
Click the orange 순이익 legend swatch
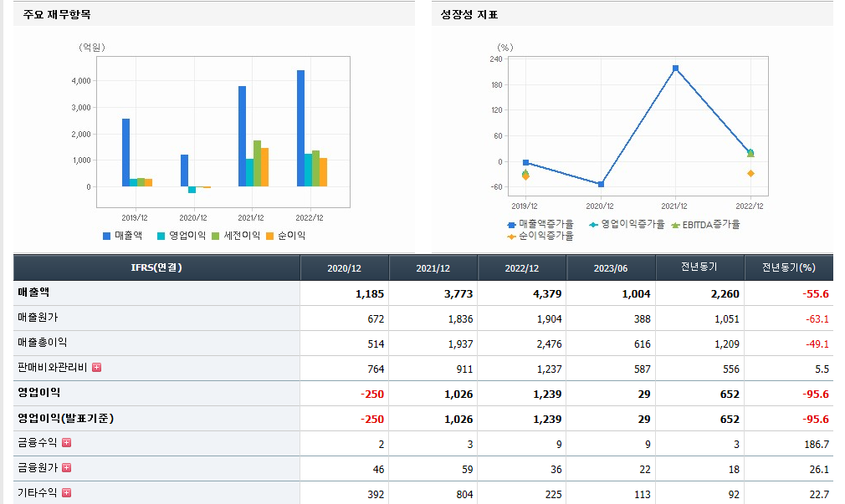tap(270, 236)
